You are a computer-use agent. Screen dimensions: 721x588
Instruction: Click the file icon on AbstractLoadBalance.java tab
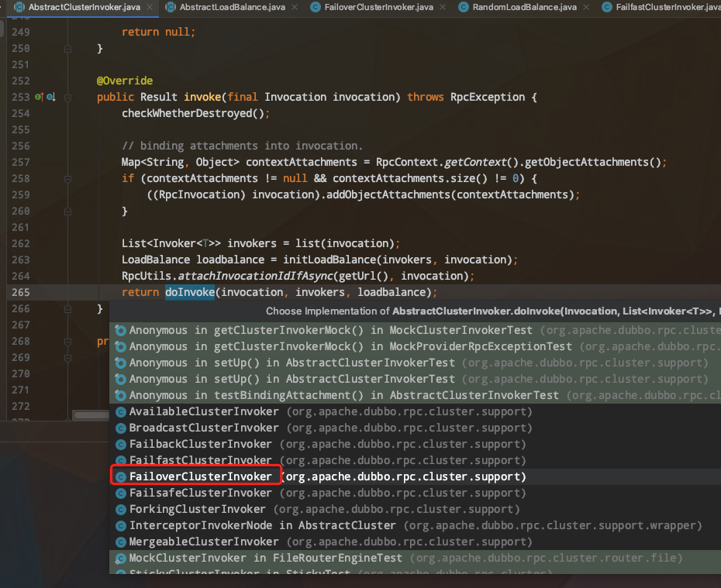[x=170, y=7]
